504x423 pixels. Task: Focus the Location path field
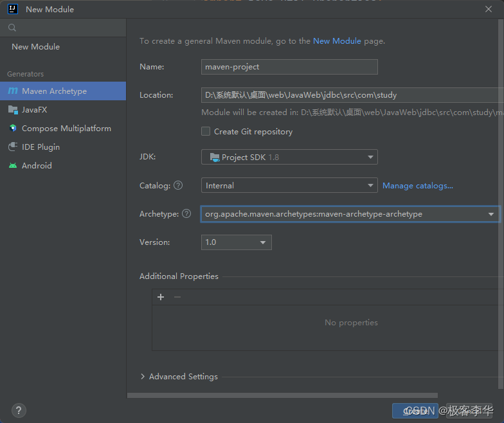[352, 95]
